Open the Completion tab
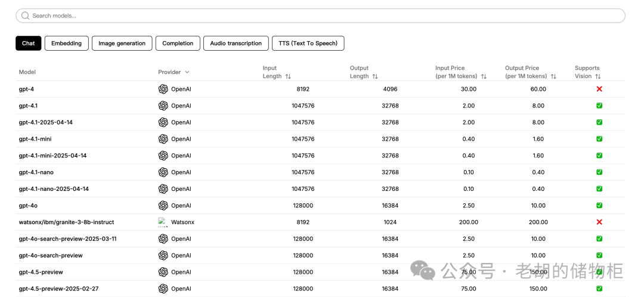The image size is (644, 297). pos(178,43)
